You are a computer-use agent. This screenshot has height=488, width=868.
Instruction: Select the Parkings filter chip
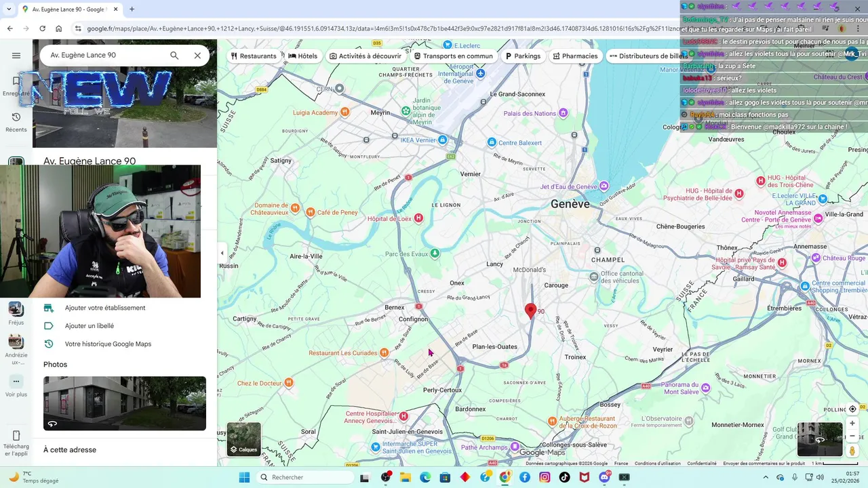(523, 56)
